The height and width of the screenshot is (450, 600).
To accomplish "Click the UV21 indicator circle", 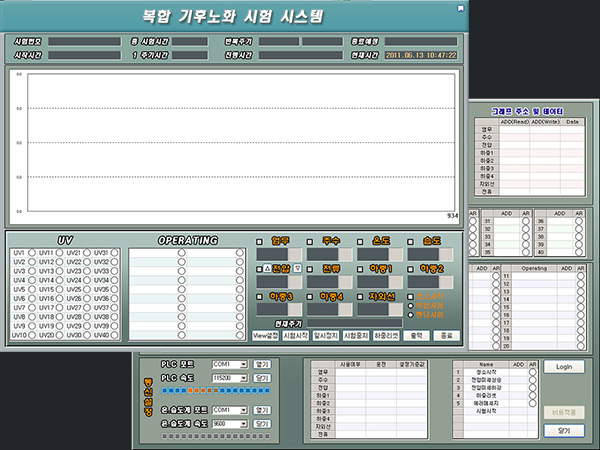I will point(86,253).
